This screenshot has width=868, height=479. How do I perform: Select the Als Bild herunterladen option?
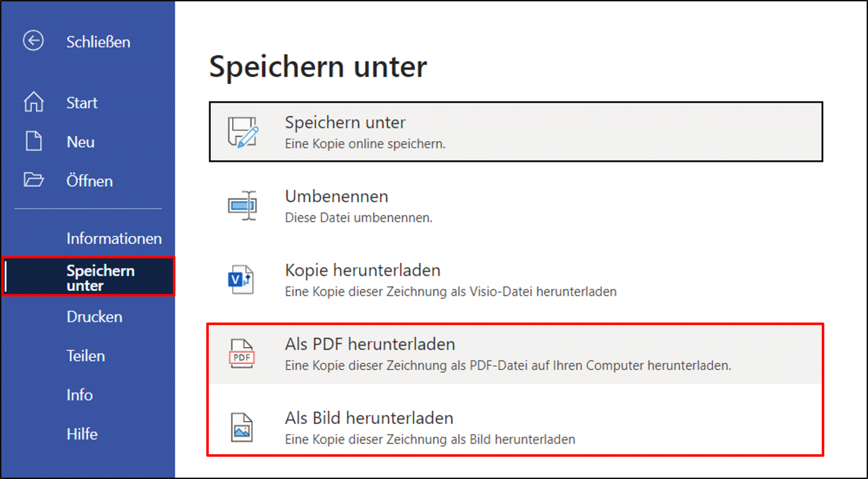click(x=369, y=418)
